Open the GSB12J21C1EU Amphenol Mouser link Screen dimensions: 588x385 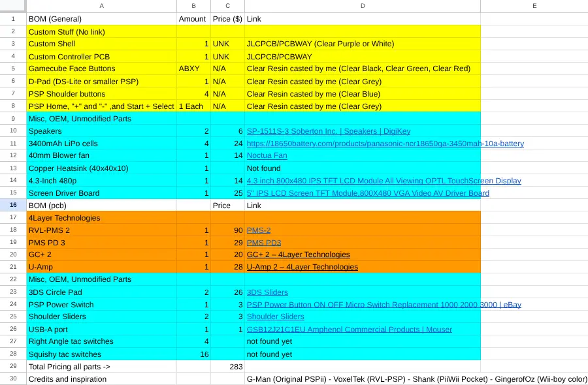(x=350, y=330)
